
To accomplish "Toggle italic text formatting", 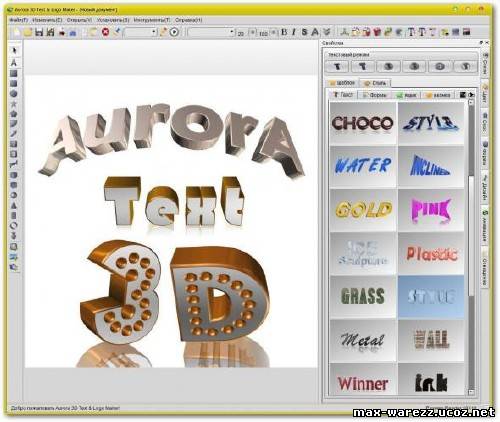I will coord(294,32).
